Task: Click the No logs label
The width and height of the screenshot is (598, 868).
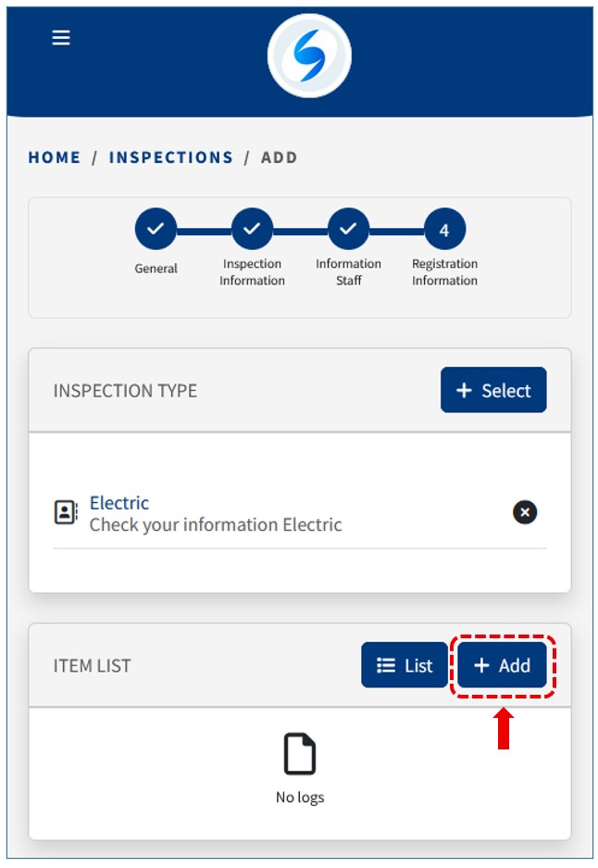Action: [300, 797]
